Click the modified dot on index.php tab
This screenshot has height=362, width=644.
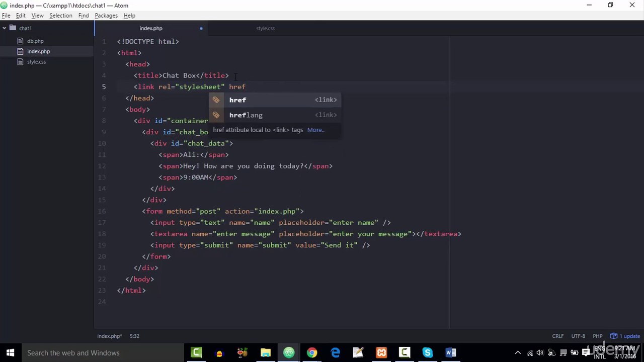201,28
